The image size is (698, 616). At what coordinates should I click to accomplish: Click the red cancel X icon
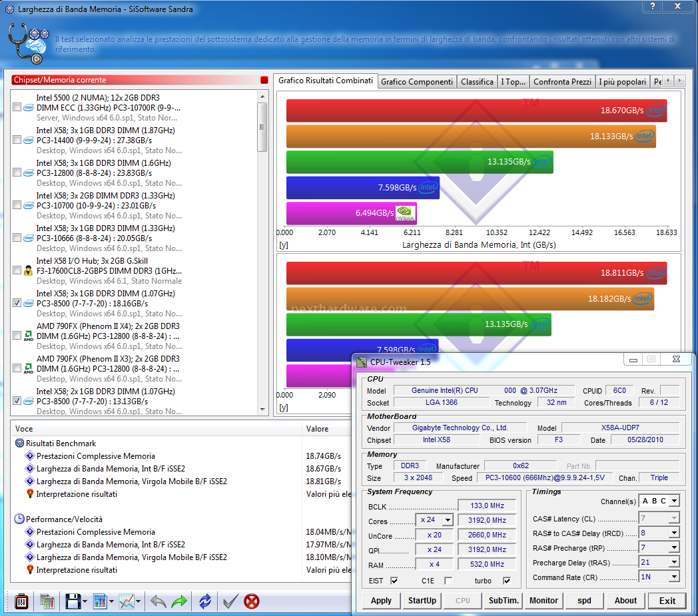tap(252, 602)
